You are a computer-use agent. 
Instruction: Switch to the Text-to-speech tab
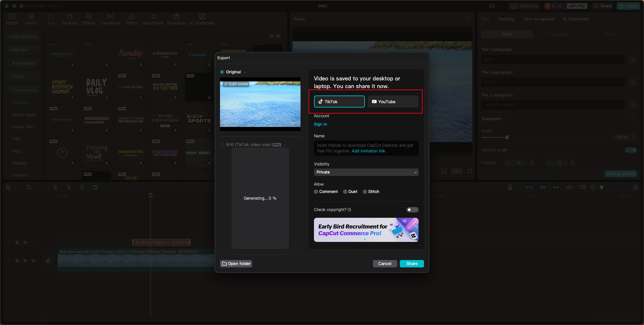[539, 19]
